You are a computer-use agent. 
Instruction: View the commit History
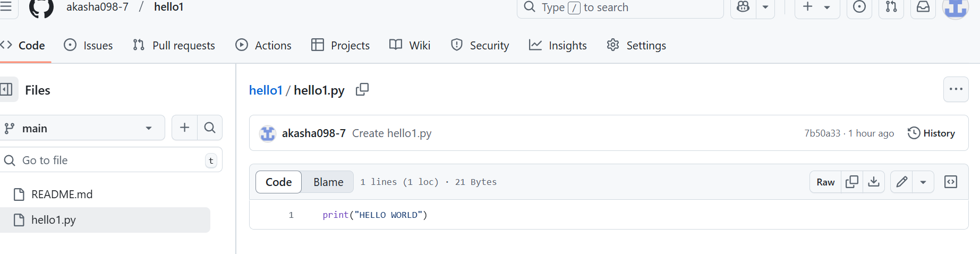931,133
